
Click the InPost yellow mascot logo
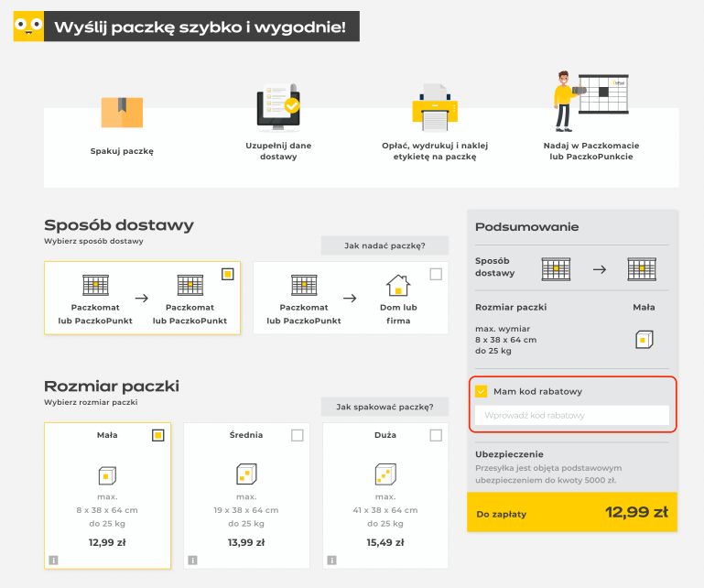click(x=28, y=26)
